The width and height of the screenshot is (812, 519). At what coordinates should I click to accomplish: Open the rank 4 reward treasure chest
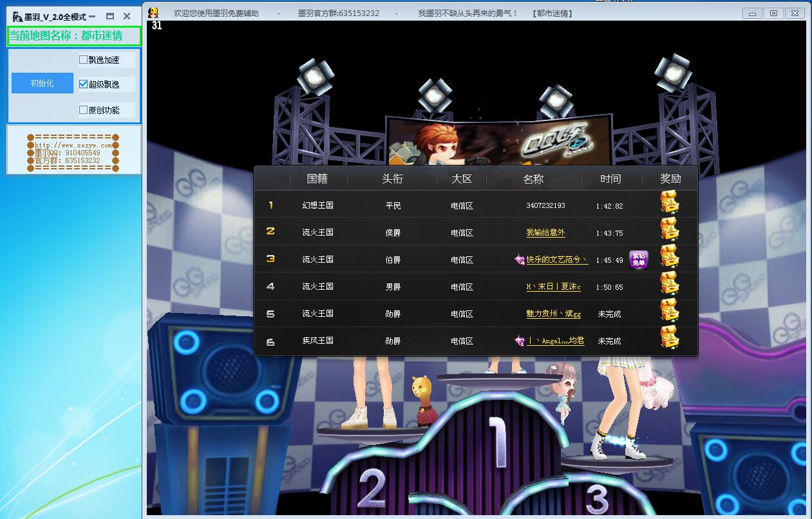click(x=670, y=283)
